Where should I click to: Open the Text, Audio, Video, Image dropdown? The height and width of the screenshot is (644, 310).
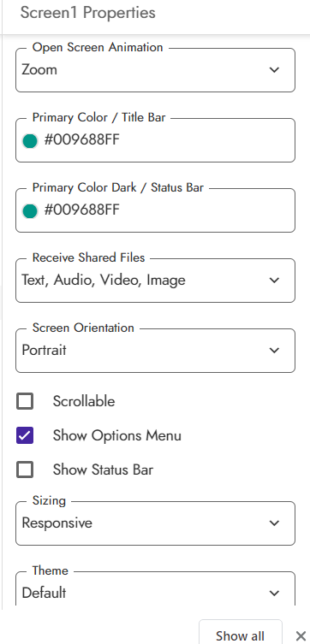point(155,281)
